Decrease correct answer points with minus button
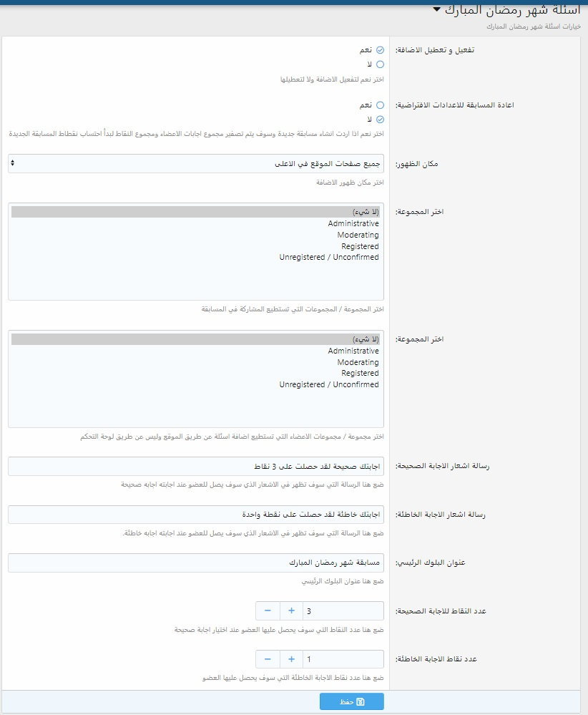This screenshot has height=715, width=588. coord(268,611)
